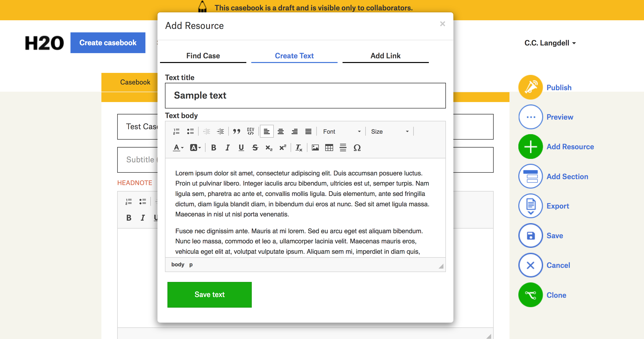This screenshot has height=339, width=644.
Task: Open text color picker dropdown
Action: coord(179,148)
